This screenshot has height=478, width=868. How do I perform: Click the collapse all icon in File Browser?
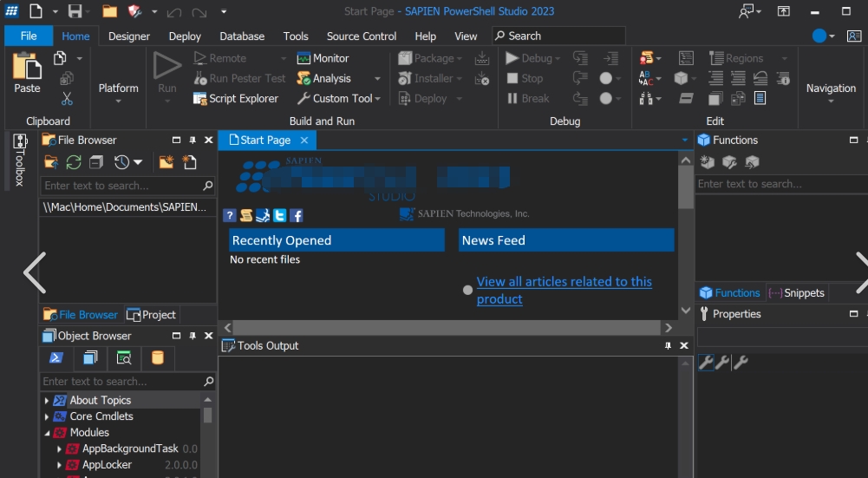point(96,162)
